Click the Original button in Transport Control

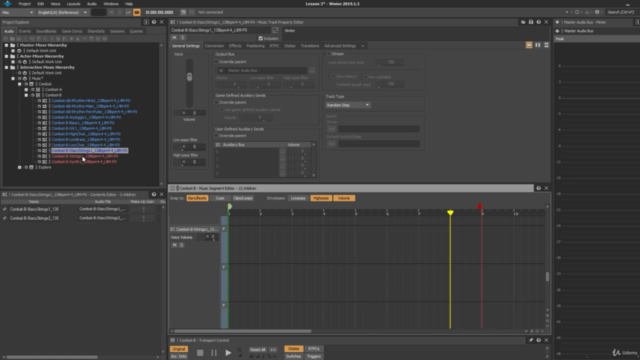(179, 349)
